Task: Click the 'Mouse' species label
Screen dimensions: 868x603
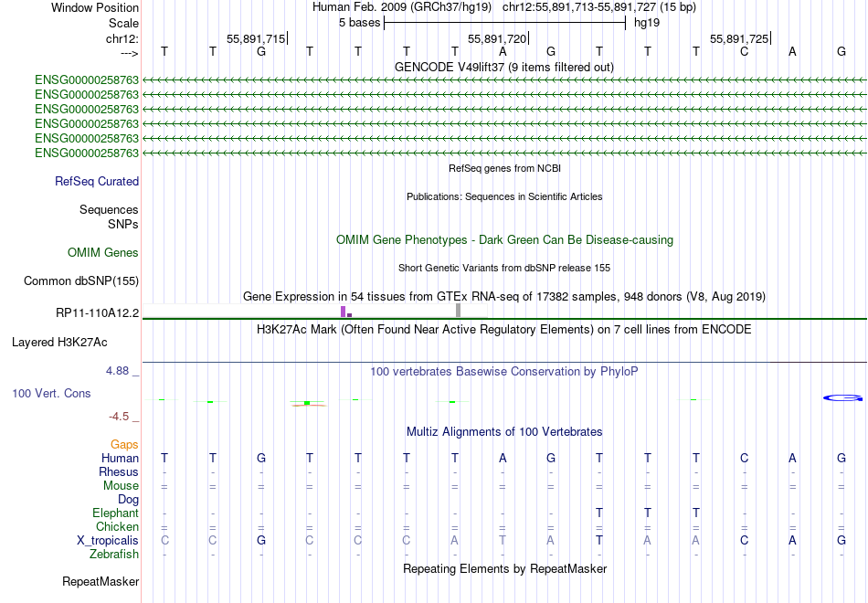Action: [121, 486]
